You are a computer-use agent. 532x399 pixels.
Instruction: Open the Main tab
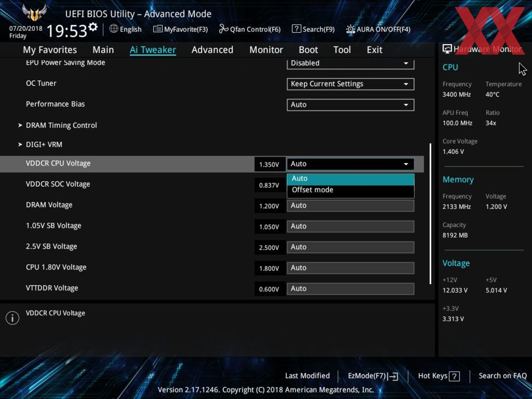pos(103,50)
